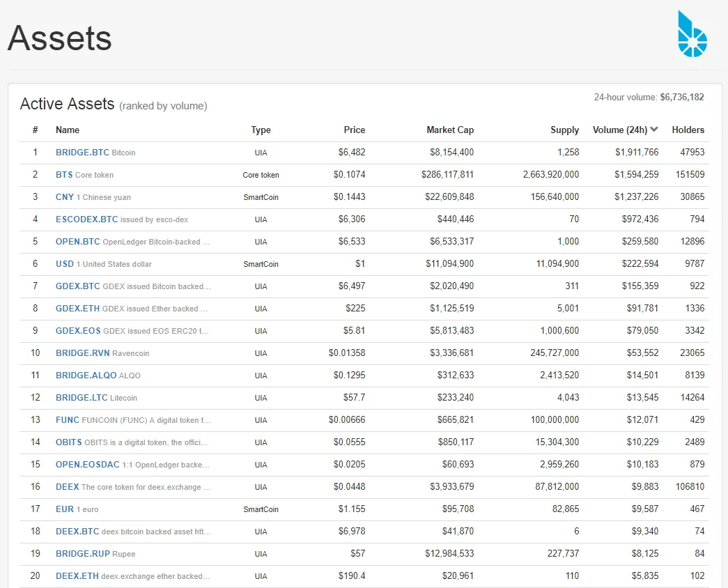The image size is (728, 588).
Task: Click ESCODEX.BTC volume $972,436
Action: click(640, 219)
